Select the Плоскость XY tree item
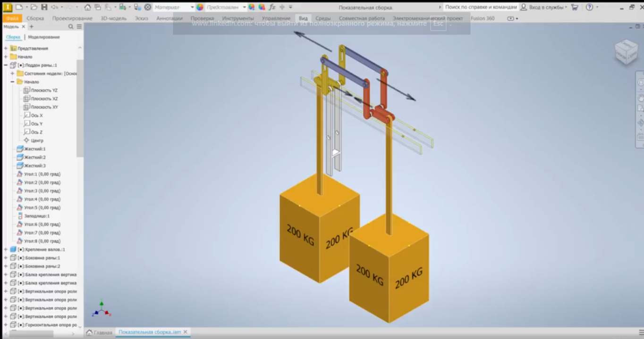 point(41,107)
